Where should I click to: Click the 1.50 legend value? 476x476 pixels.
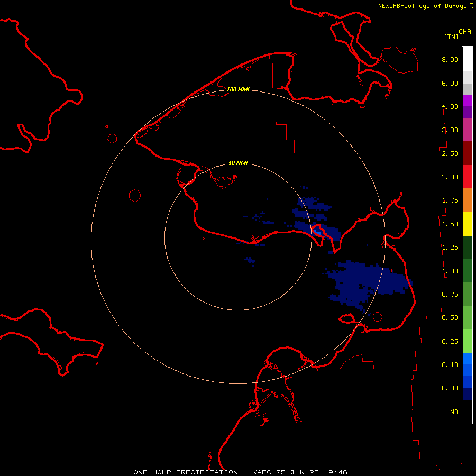point(450,224)
